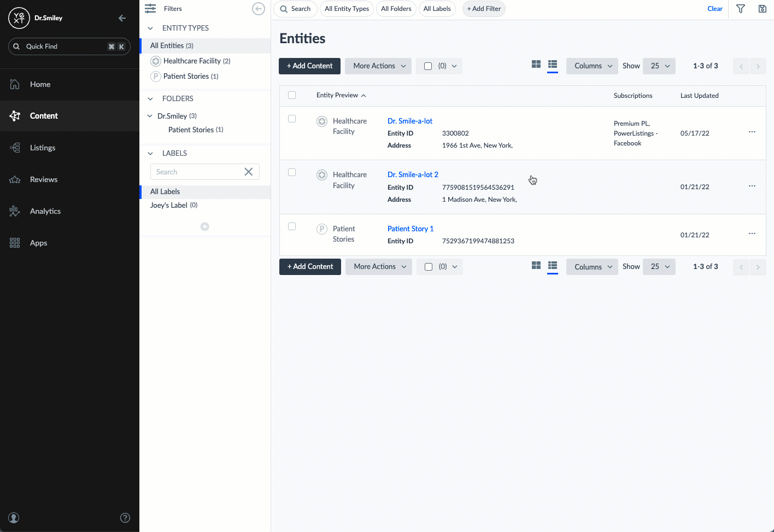Tick the checkbox for Dr. Smile-a-lot

292,119
